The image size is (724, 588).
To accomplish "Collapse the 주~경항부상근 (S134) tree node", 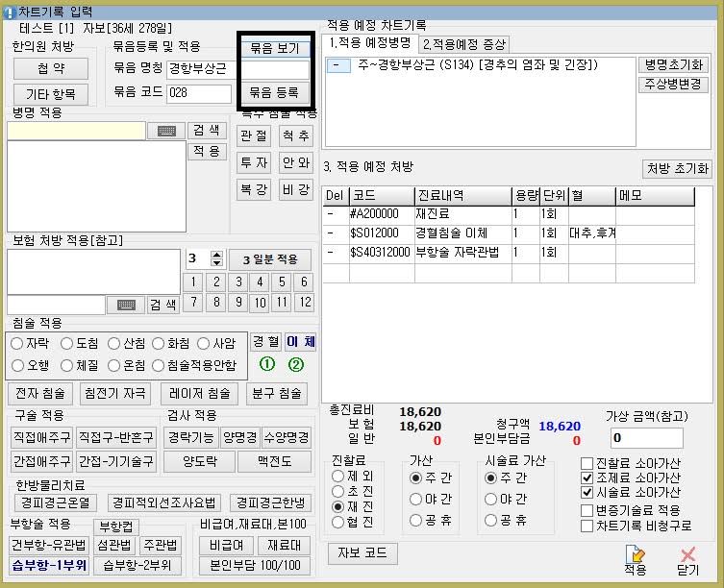I will (x=338, y=65).
